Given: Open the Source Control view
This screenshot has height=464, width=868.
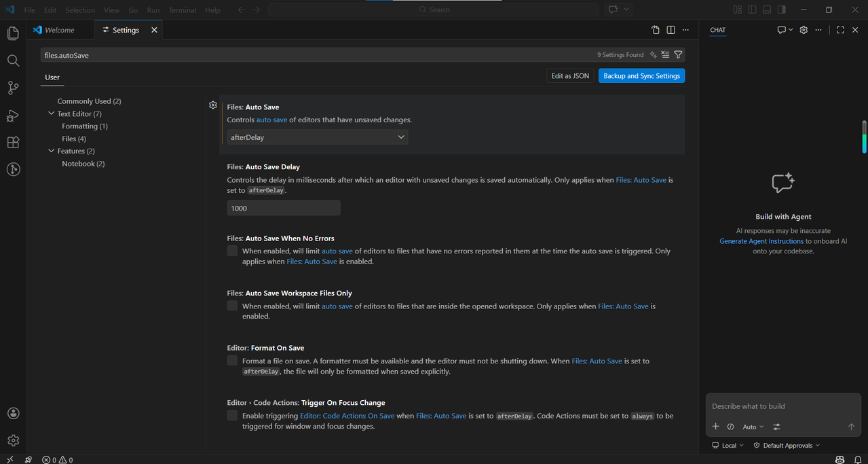Looking at the screenshot, I should pos(13,88).
